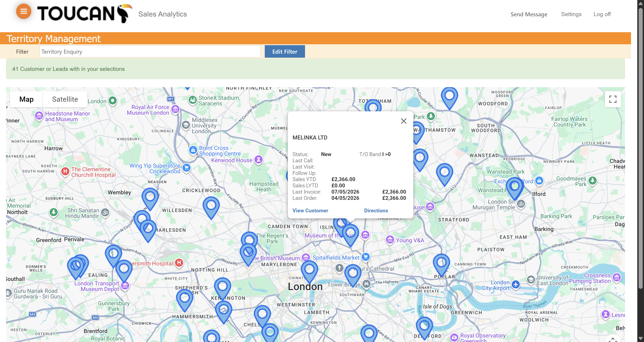
Task: Click the University of East London icon
Action: click(x=531, y=280)
